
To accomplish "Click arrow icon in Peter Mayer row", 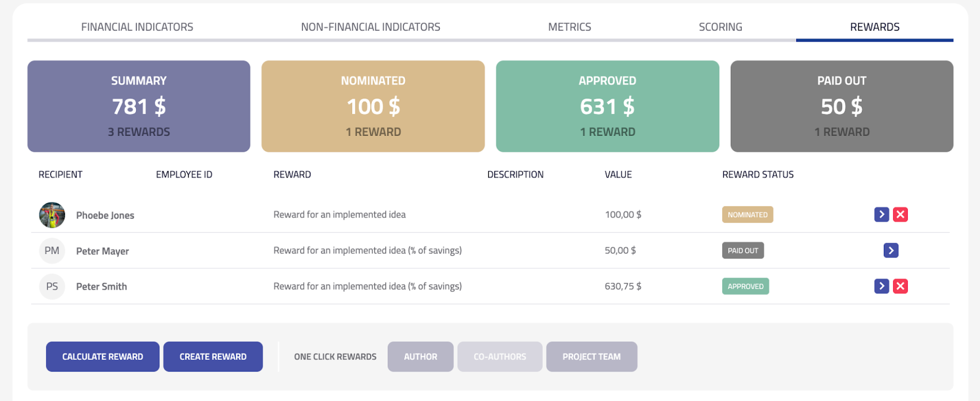I will click(891, 250).
